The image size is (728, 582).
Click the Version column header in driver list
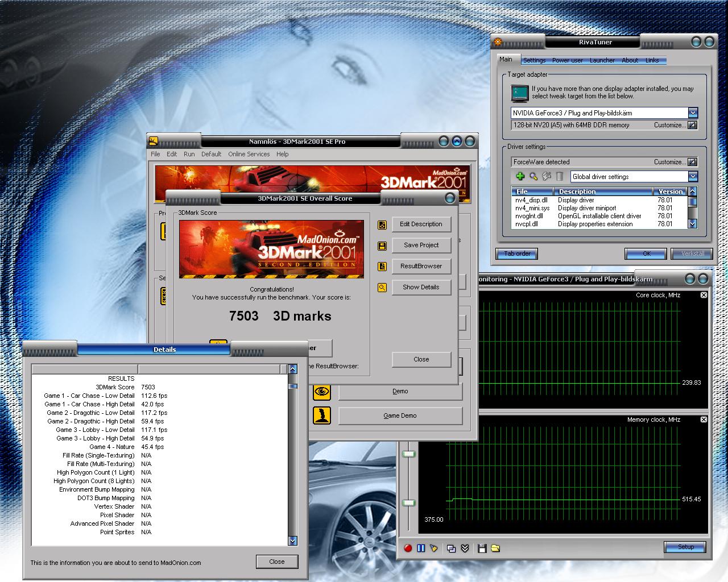pyautogui.click(x=671, y=192)
